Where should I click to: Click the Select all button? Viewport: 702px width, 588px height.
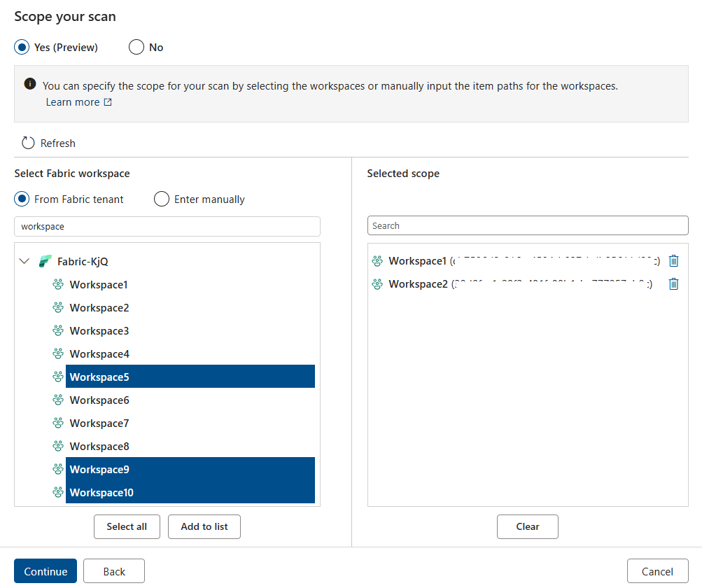click(127, 526)
